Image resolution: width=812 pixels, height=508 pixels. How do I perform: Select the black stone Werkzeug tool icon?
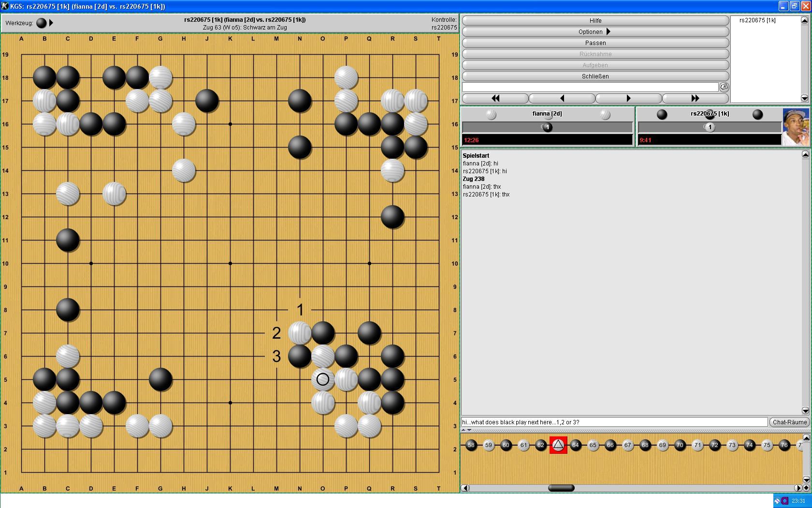42,23
